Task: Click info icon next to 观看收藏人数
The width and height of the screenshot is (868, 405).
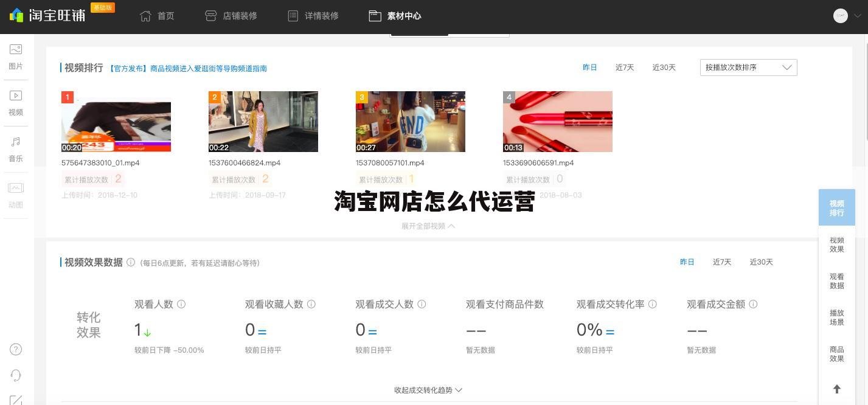Action: [x=311, y=304]
